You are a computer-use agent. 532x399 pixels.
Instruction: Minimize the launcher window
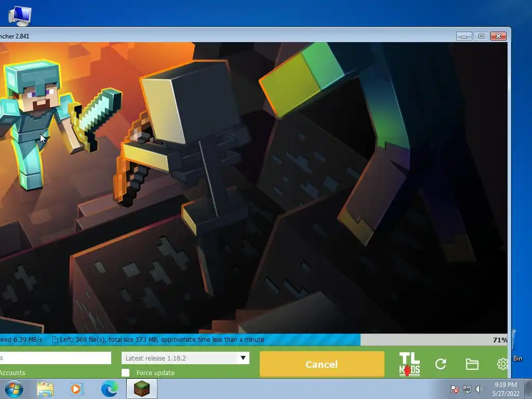pyautogui.click(x=464, y=36)
